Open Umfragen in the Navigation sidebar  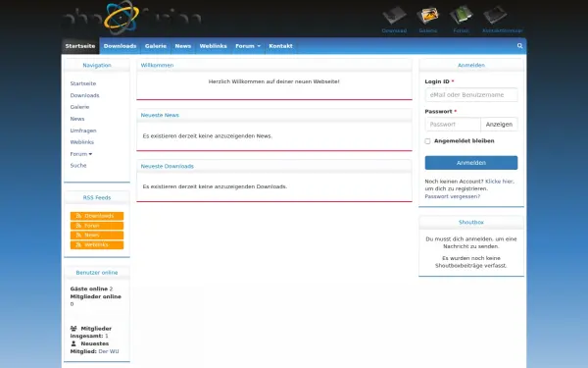pyautogui.click(x=83, y=131)
